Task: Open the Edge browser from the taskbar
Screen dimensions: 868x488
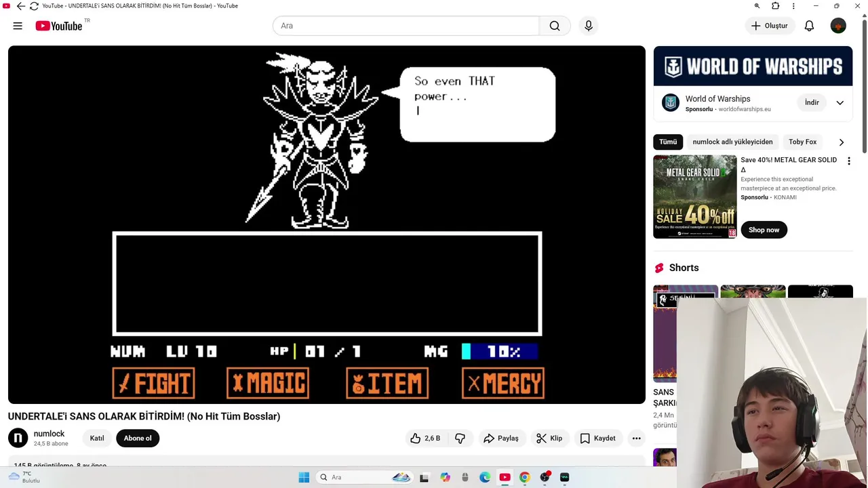Action: coord(485,477)
